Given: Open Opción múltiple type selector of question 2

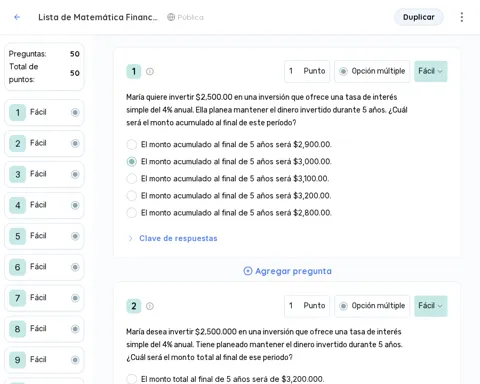Looking at the screenshot, I should [372, 306].
